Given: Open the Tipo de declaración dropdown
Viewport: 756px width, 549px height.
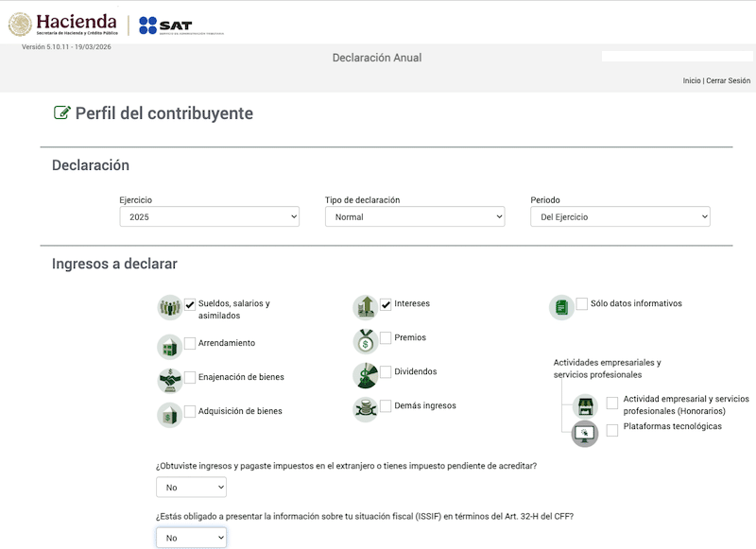Looking at the screenshot, I should click(x=415, y=217).
